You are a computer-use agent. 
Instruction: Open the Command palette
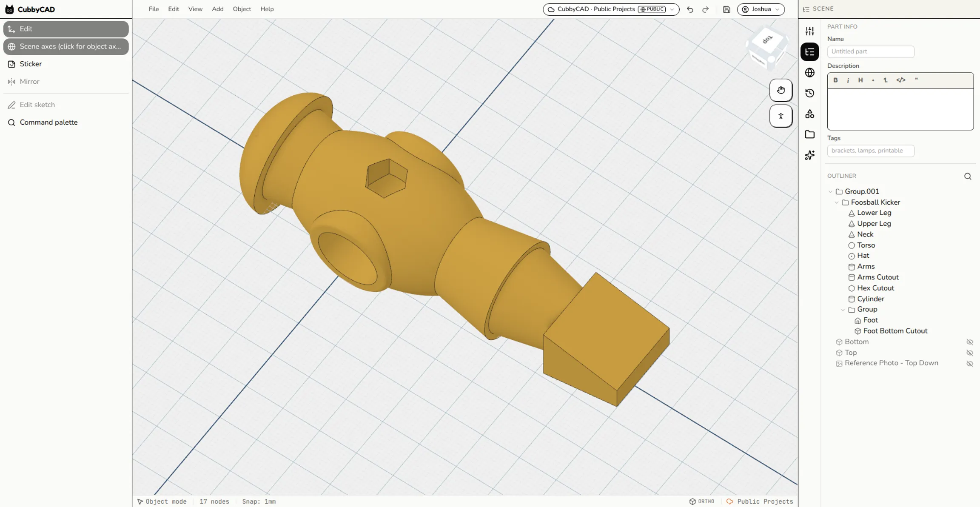click(66, 122)
